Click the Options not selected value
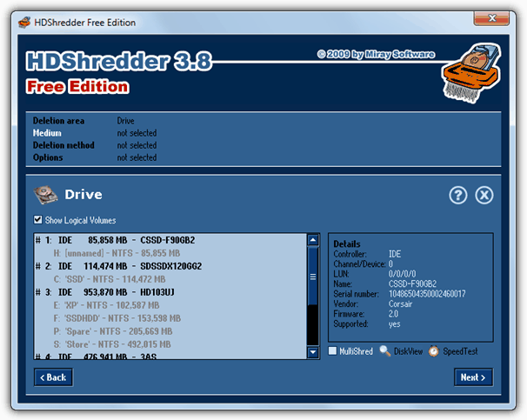 click(137, 157)
